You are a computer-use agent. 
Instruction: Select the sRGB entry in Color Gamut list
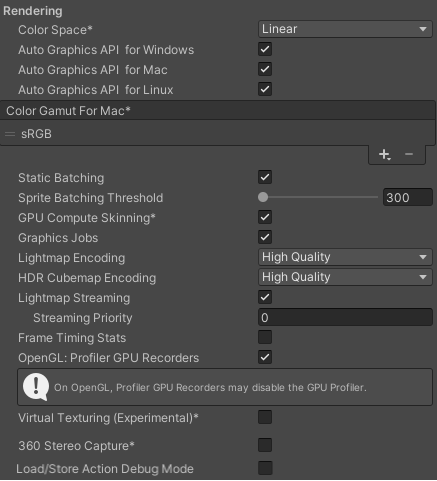[217, 134]
